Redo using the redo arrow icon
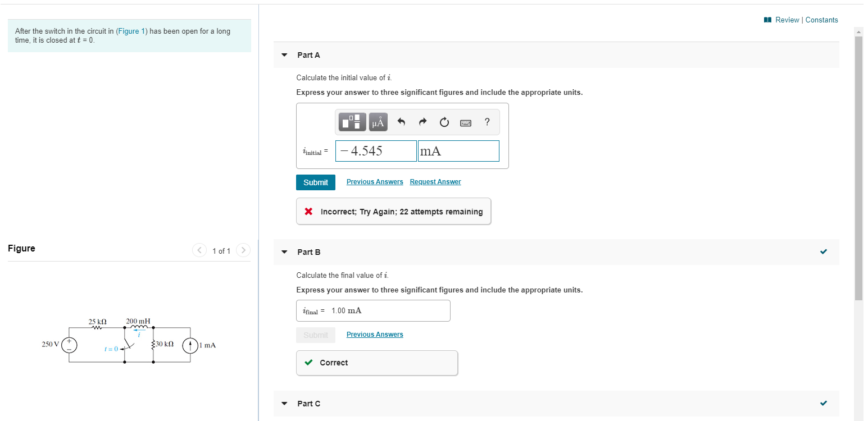Image resolution: width=868 pixels, height=421 pixels. tap(422, 122)
